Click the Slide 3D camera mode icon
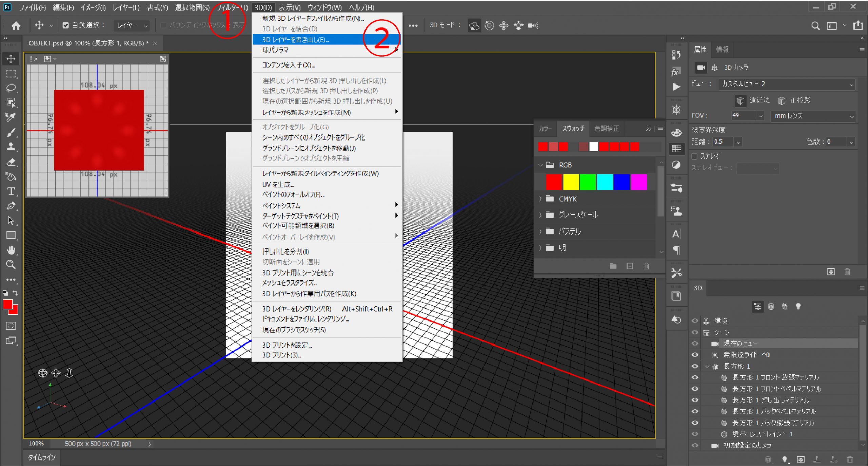Image resolution: width=868 pixels, height=466 pixels. tap(518, 25)
